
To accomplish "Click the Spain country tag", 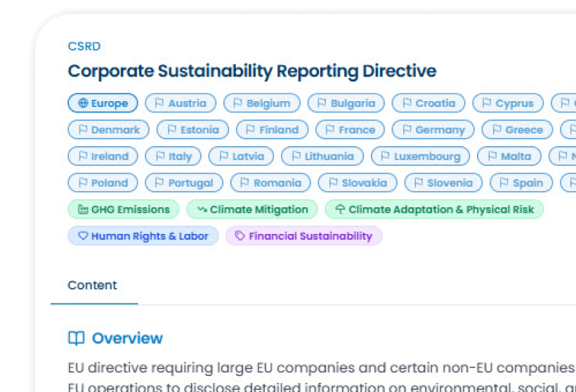I will pos(521,183).
